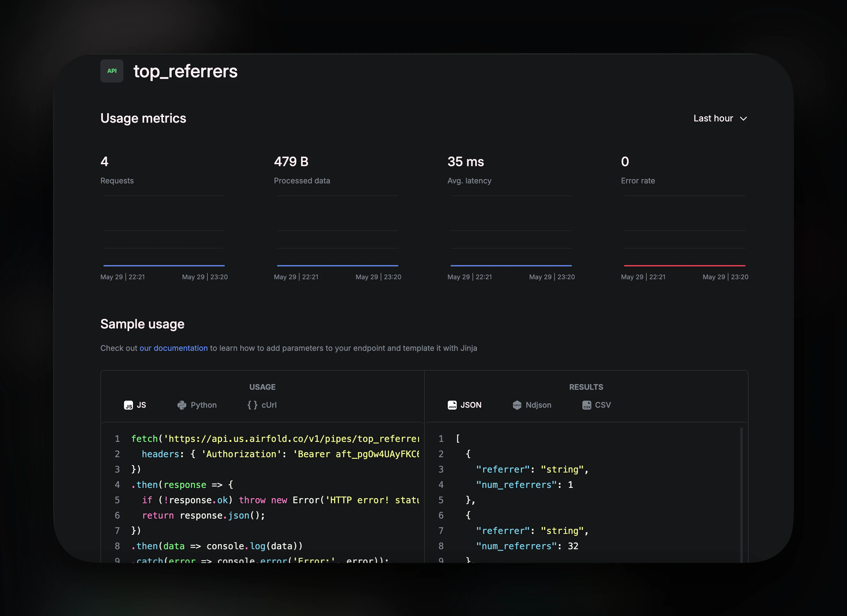The width and height of the screenshot is (847, 616).
Task: Switch to the cUrl usage tab
Action: 268,405
